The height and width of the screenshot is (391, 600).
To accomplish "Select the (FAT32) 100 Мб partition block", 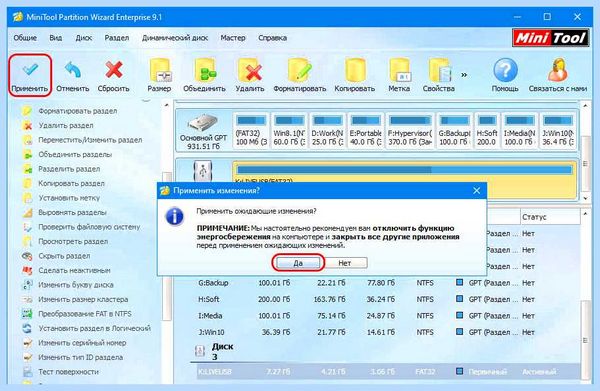I will click(x=251, y=131).
